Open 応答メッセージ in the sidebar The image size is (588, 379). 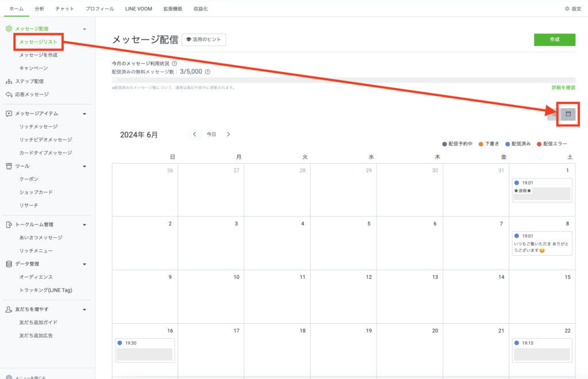[32, 94]
